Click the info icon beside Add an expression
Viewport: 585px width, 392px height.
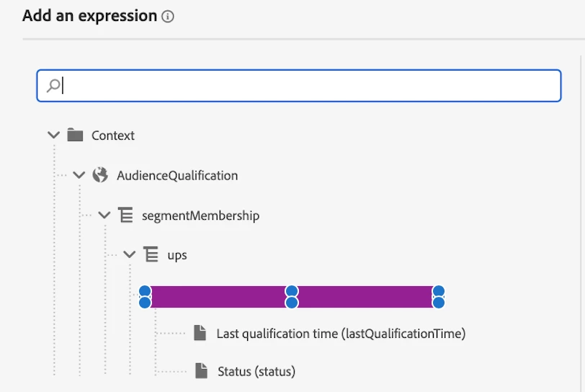point(168,17)
